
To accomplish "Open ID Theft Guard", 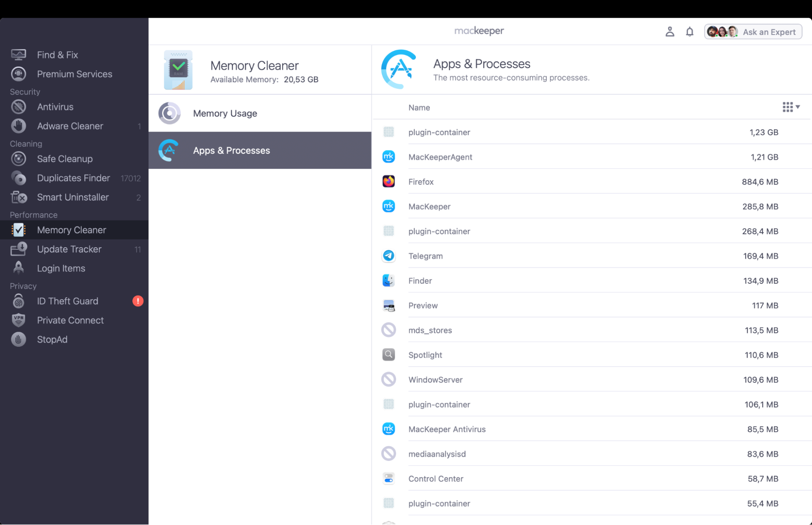I will [67, 301].
